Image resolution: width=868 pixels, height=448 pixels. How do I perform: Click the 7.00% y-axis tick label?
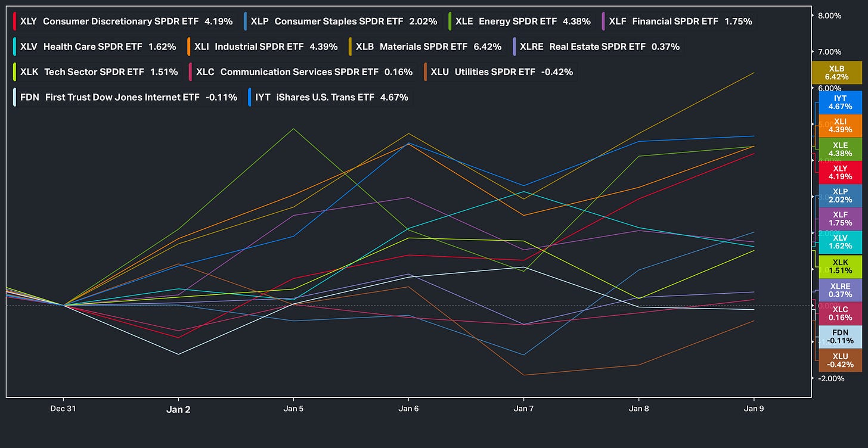[x=830, y=52]
